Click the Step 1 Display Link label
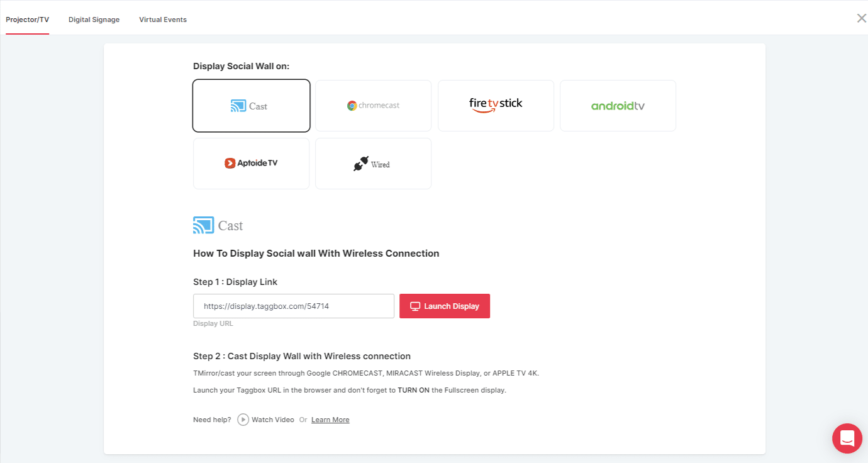 point(235,282)
